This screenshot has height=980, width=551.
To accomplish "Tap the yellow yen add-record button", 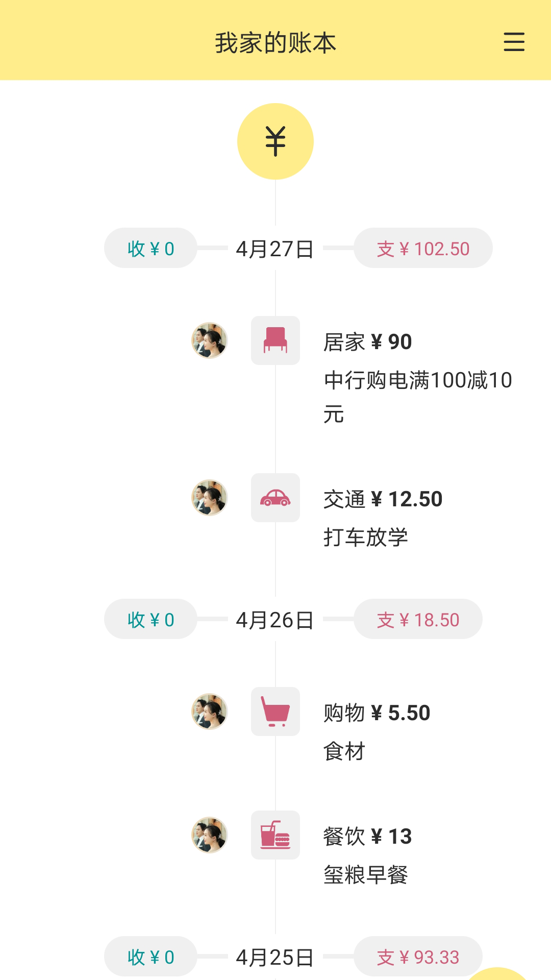I will click(275, 141).
